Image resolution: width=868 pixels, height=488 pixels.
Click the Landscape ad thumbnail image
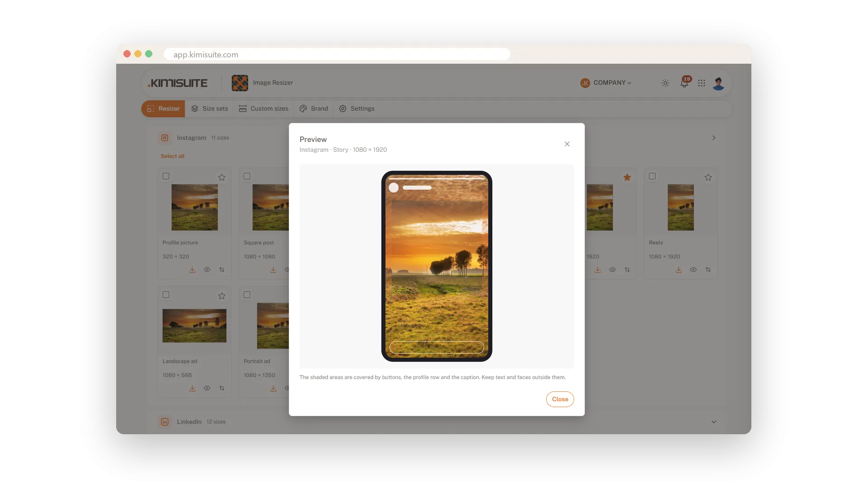click(194, 326)
